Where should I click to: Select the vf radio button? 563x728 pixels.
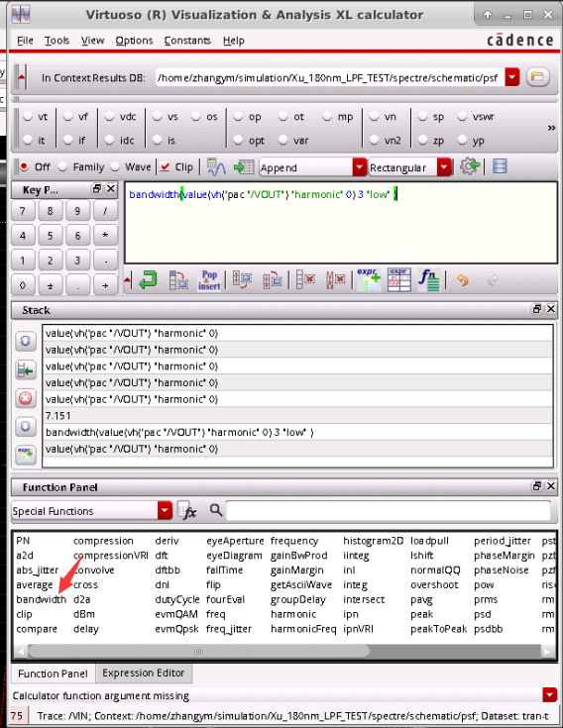coord(68,116)
